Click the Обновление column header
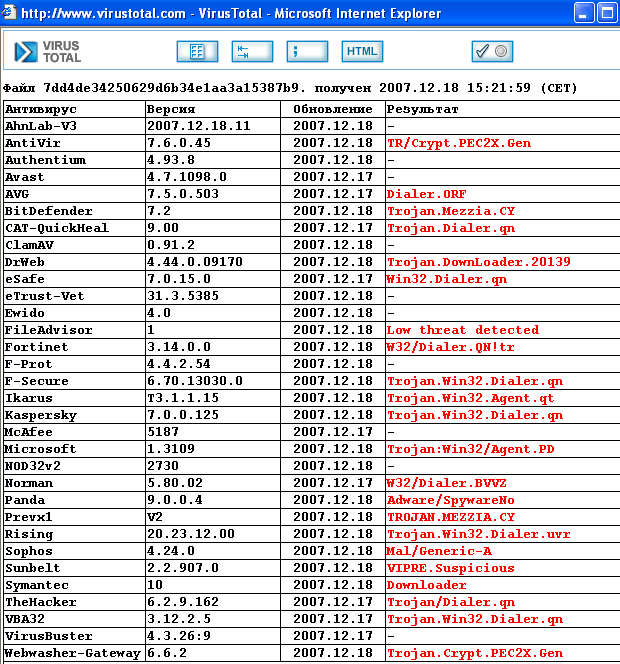The image size is (620, 664). tap(333, 109)
